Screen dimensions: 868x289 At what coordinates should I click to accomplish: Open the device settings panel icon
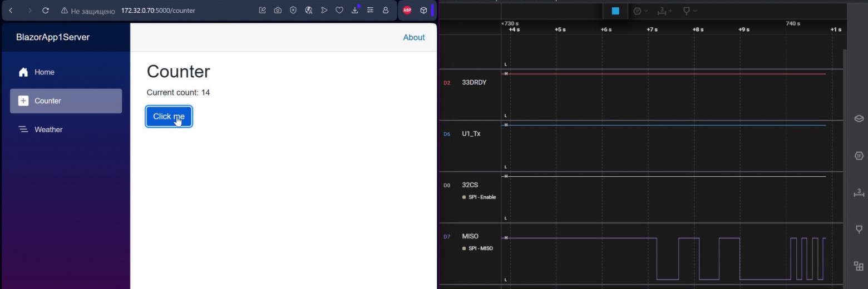point(859,118)
